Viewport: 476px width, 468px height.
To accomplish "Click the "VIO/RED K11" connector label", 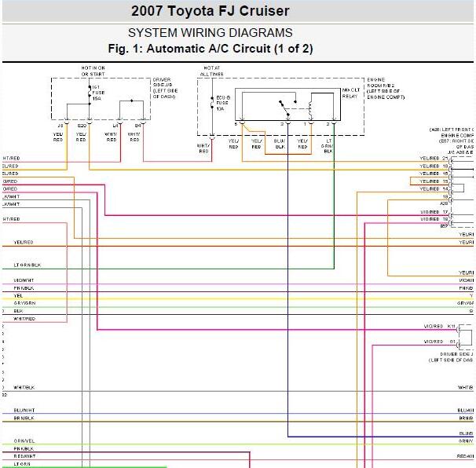I will tap(440, 326).
